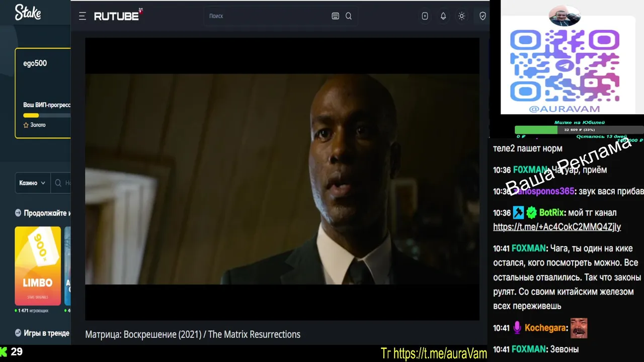Click the BotRix moderator sword badge
Image resolution: width=644 pixels, height=362 pixels.
[x=518, y=213]
